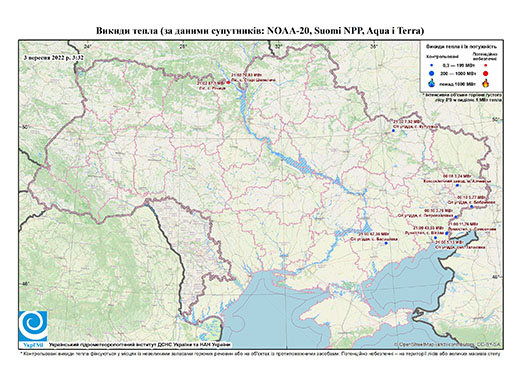Click the label of the fire near Staryi Shepelychi
This screenshot has height=368, width=520.
click(253, 78)
